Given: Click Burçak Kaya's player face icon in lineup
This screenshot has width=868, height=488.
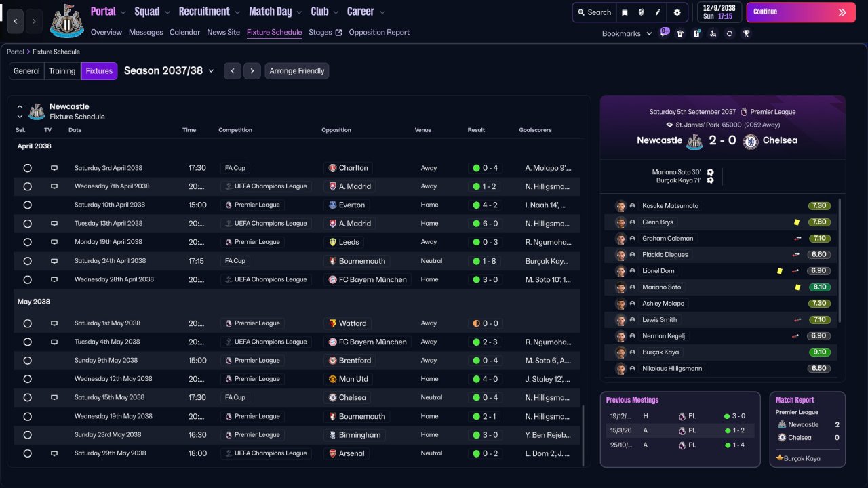Looking at the screenshot, I should tap(620, 352).
